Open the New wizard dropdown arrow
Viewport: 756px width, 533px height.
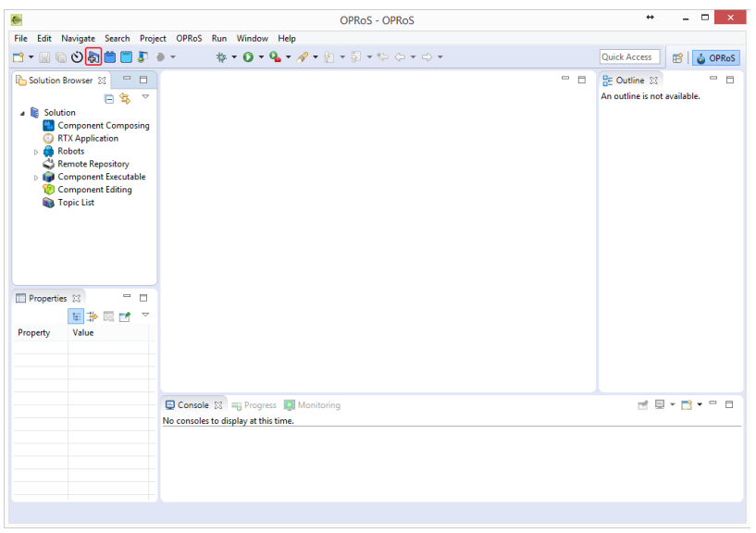tap(31, 57)
